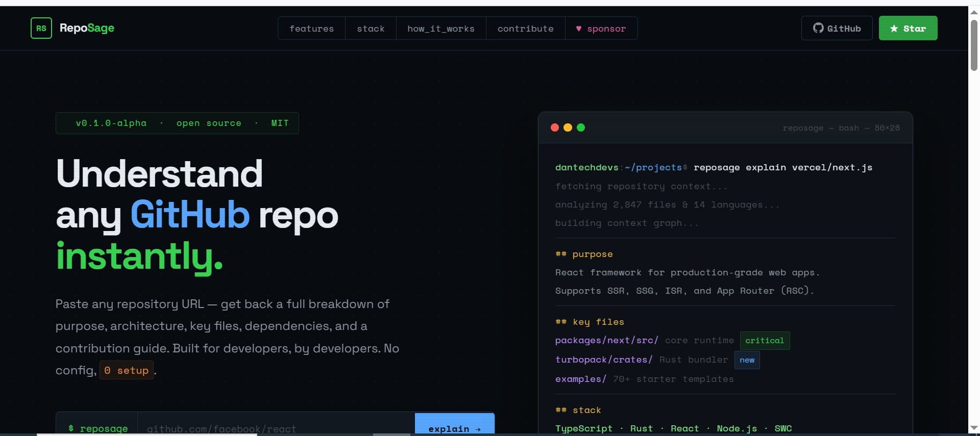The image size is (980, 436).
Task: Click the scrollbar up arrow
Action: pos(974,11)
